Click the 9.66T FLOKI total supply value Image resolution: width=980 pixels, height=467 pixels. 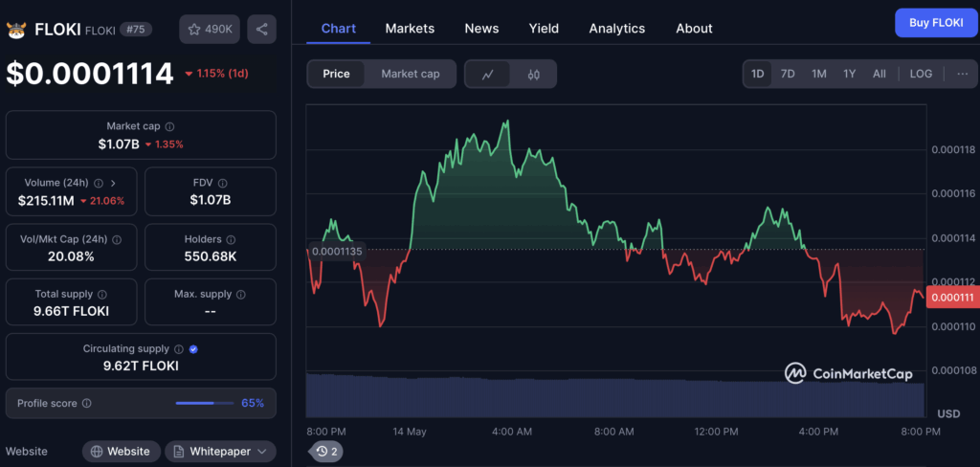click(x=71, y=311)
